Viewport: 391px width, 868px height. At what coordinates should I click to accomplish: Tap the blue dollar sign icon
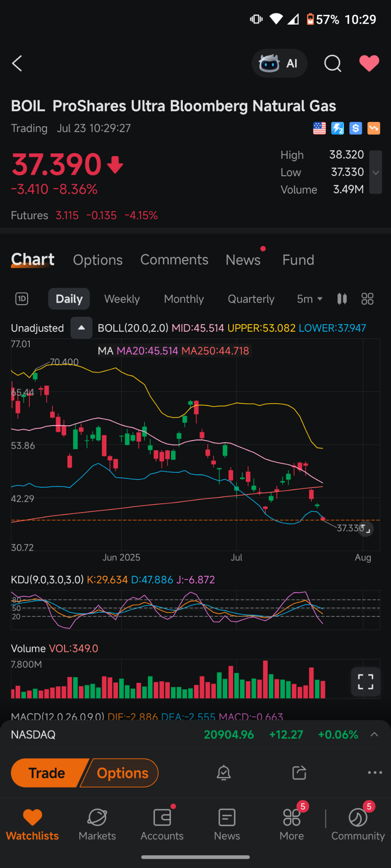pos(355,128)
